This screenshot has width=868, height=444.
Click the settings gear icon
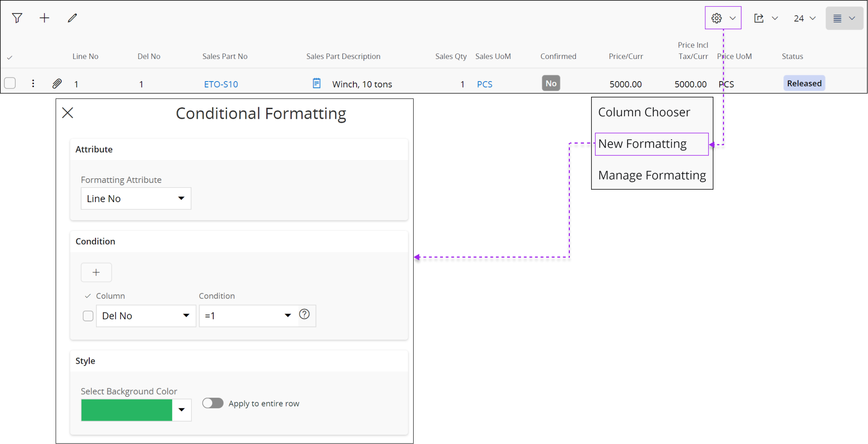coord(716,18)
